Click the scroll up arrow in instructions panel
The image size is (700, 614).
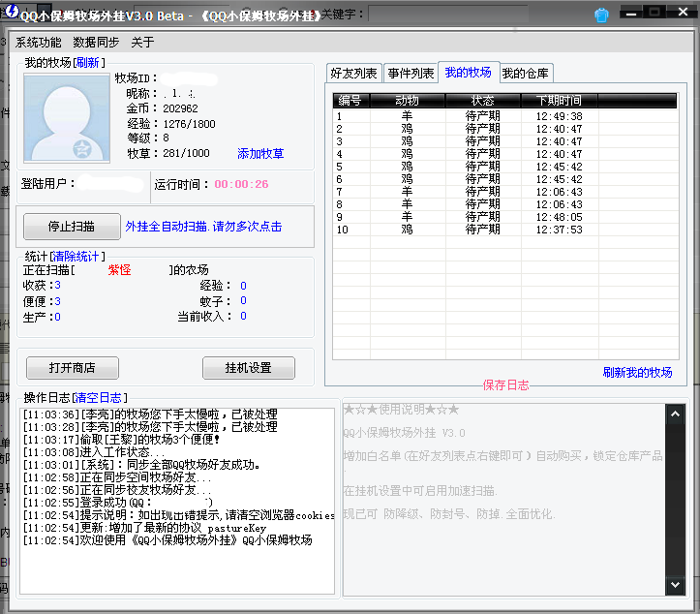pyautogui.click(x=675, y=414)
